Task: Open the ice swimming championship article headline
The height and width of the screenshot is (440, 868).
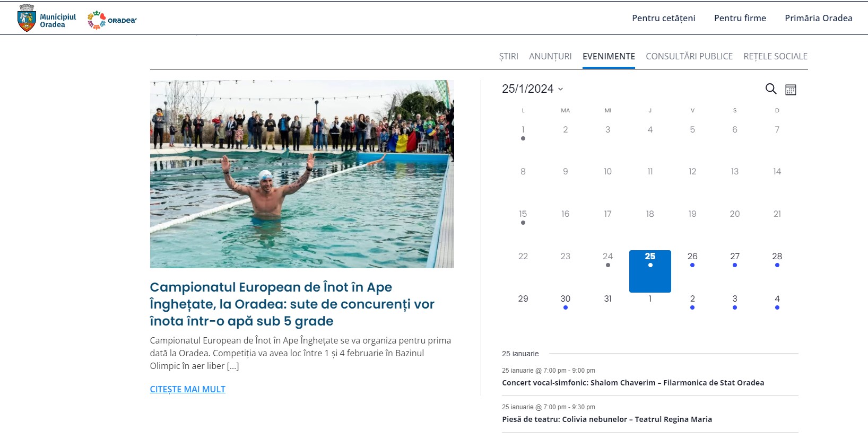Action: (292, 304)
